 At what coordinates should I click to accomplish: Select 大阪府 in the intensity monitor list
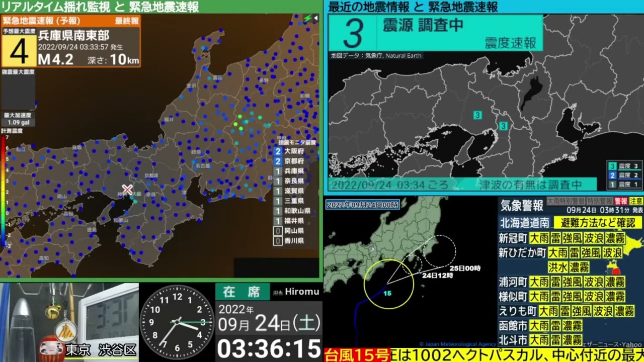294,151
